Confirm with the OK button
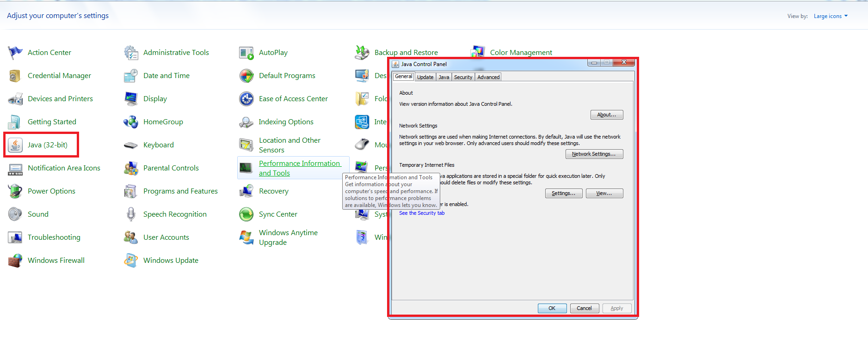This screenshot has height=346, width=868. (x=552, y=308)
